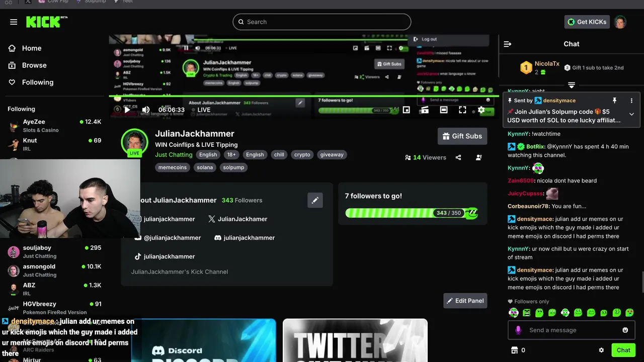Open video player settings gear
This screenshot has width=644, height=362.
pos(481,110)
